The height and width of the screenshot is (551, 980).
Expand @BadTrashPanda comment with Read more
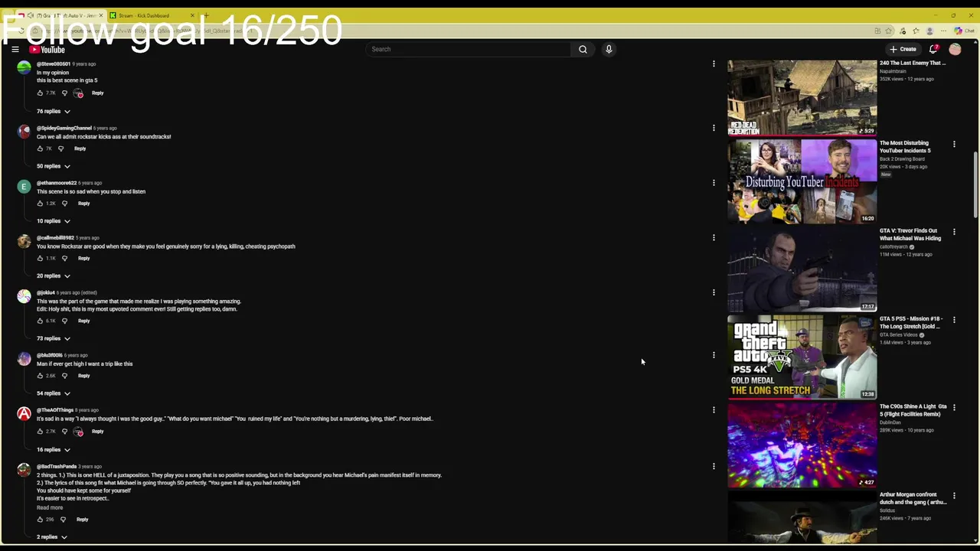coord(50,507)
